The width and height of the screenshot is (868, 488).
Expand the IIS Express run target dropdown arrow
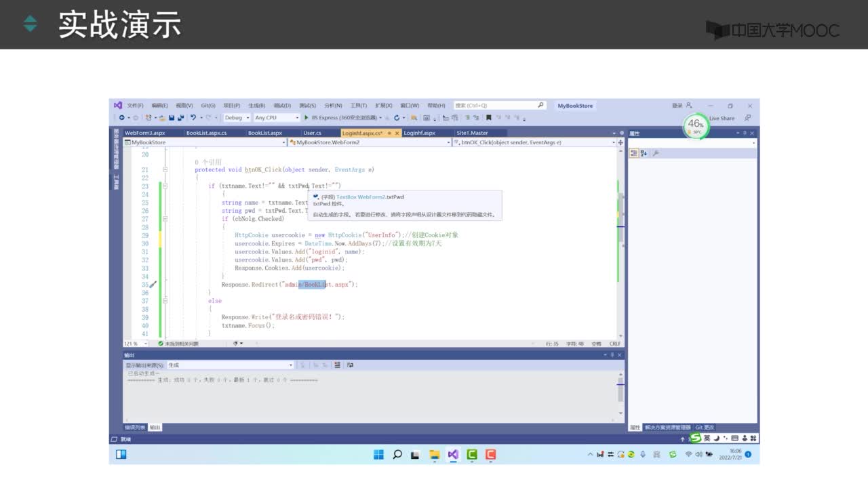coord(382,118)
